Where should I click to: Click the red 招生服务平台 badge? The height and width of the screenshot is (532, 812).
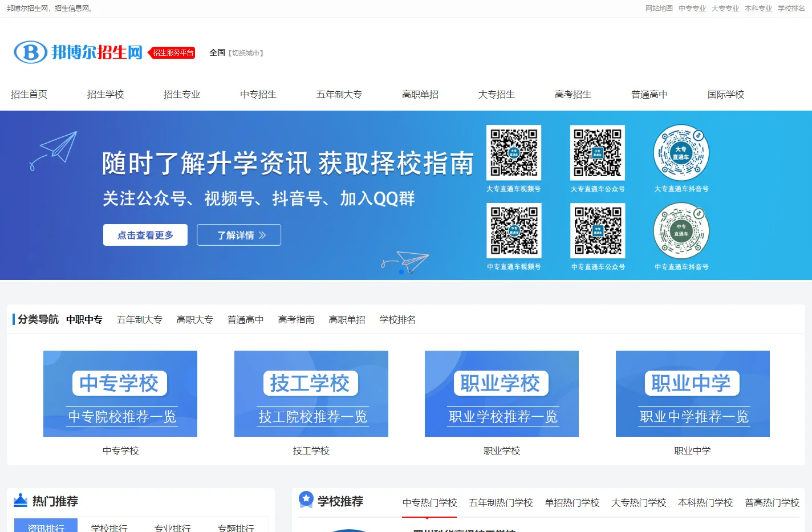pyautogui.click(x=172, y=52)
